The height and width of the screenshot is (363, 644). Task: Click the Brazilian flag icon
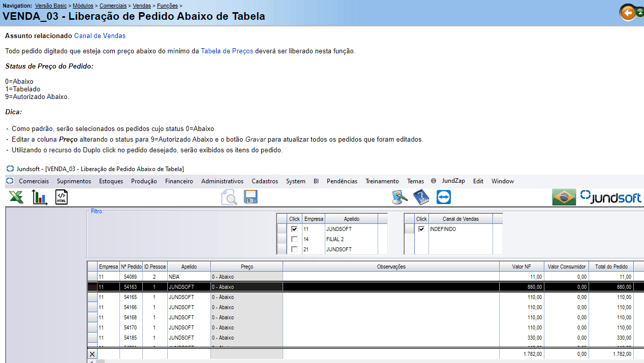click(x=564, y=197)
